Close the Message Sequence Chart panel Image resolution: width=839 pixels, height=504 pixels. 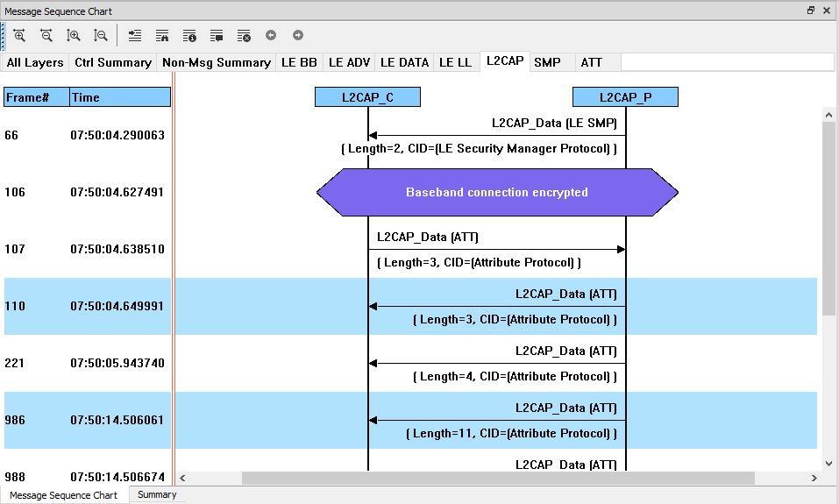827,11
